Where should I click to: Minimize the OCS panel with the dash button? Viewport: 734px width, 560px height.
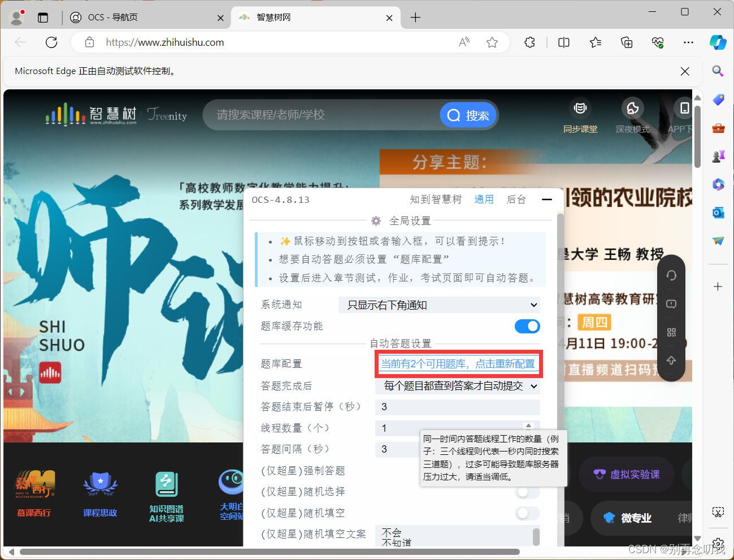click(x=546, y=199)
